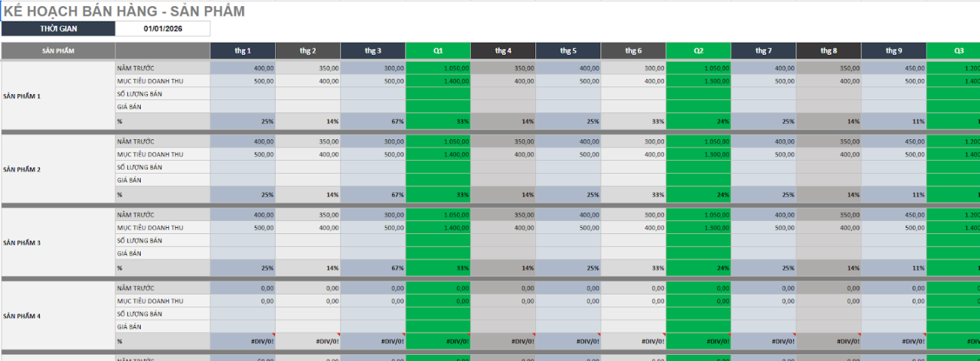Click SẢN PHẨM 1 SỐ LƯỢNG BÁN thg 1 cell
This screenshot has height=361, width=980.
coord(243,93)
